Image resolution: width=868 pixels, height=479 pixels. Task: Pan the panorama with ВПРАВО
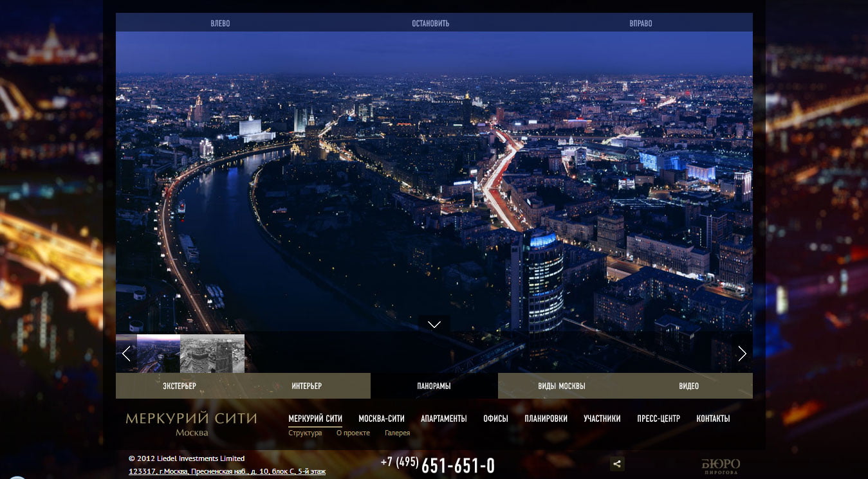click(640, 23)
